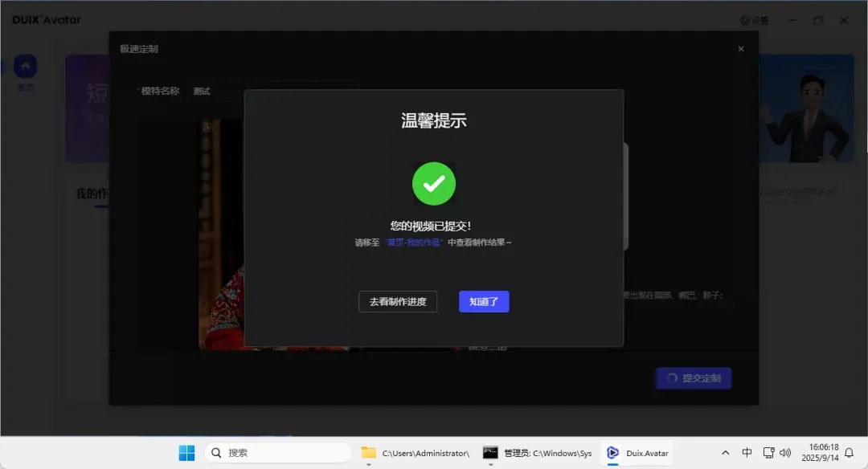This screenshot has height=469, width=868.
Task: Click the green checkmark success icon
Action: (x=434, y=184)
